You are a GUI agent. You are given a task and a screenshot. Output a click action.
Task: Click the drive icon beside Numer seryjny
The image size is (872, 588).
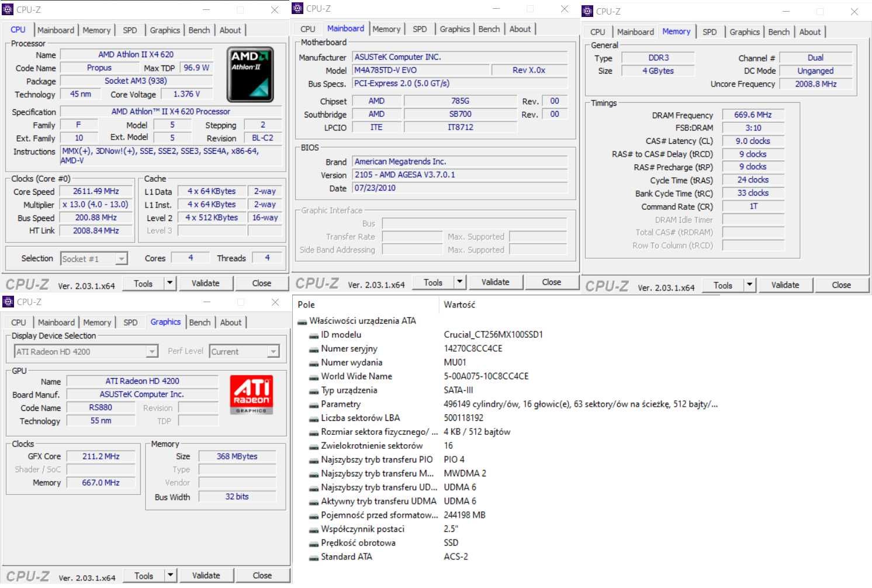pos(314,349)
